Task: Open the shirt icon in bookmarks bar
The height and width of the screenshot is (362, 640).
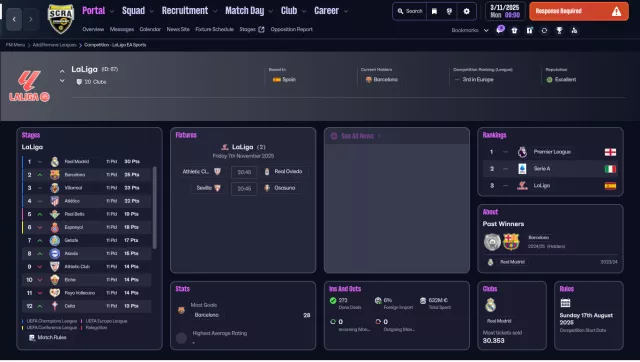Action: tap(514, 30)
